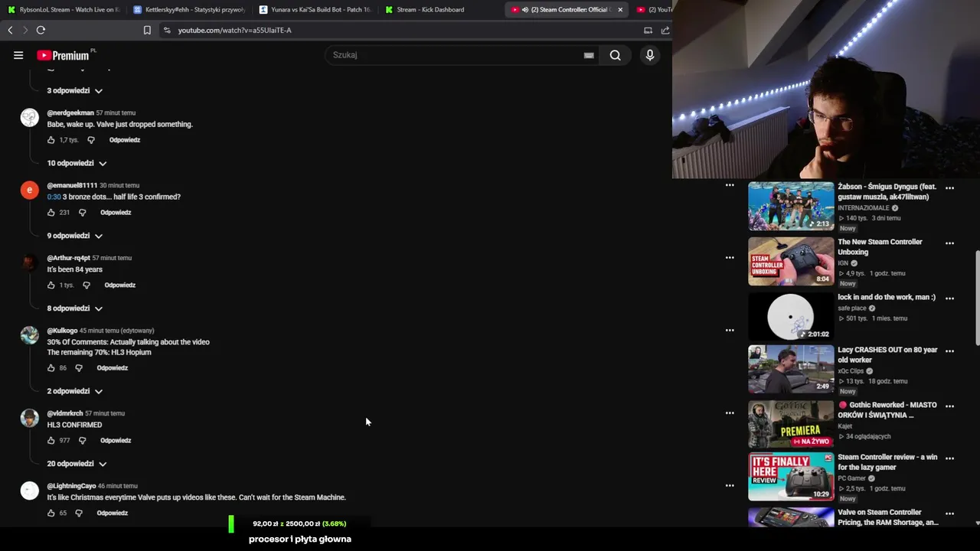980x551 pixels.
Task: Dislike the 'It's been 84 years' comment
Action: [x=86, y=285]
